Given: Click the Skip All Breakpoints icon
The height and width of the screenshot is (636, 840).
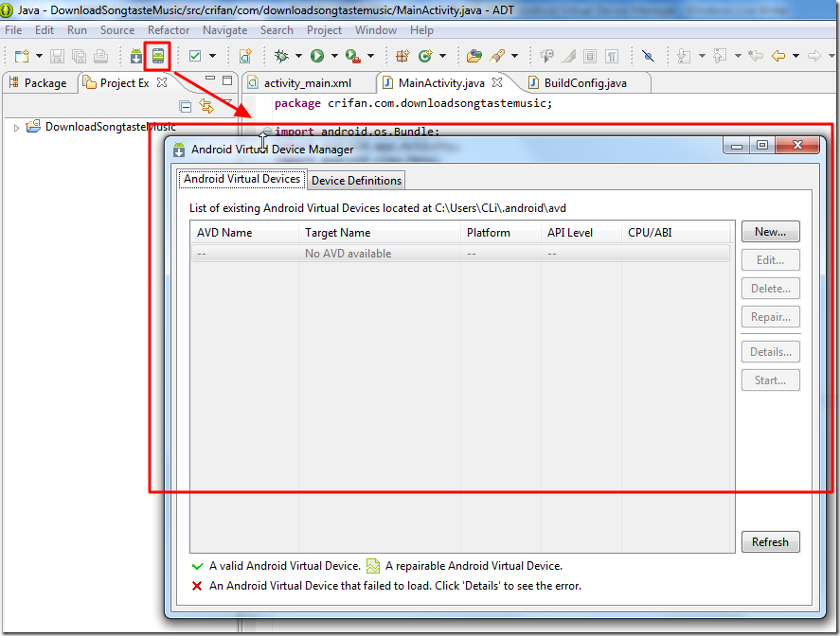Looking at the screenshot, I should pos(648,56).
